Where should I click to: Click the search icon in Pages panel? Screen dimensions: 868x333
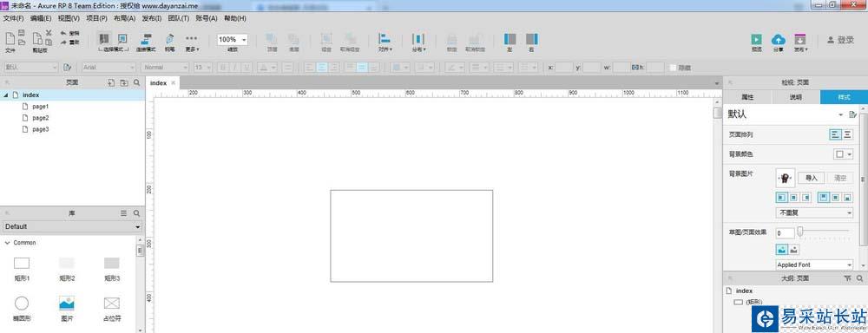137,82
